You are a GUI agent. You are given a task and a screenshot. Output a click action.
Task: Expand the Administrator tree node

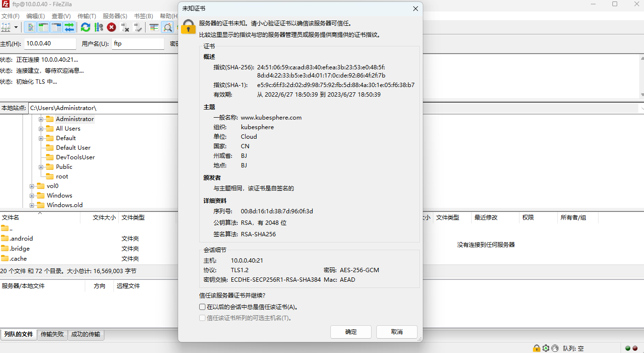click(x=41, y=119)
